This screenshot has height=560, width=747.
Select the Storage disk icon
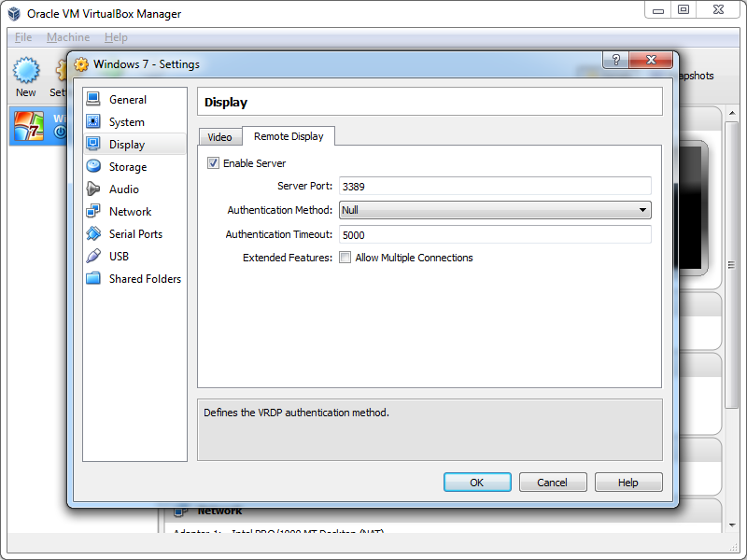click(93, 167)
